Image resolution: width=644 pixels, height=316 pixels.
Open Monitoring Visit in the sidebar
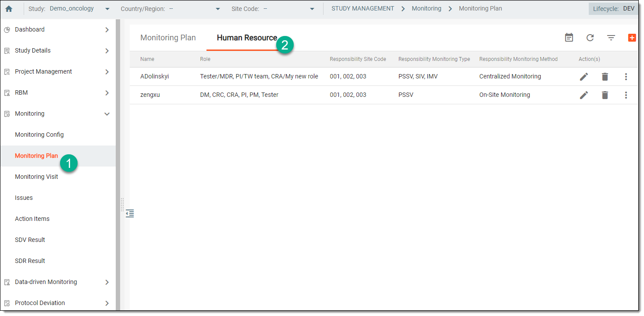click(36, 177)
